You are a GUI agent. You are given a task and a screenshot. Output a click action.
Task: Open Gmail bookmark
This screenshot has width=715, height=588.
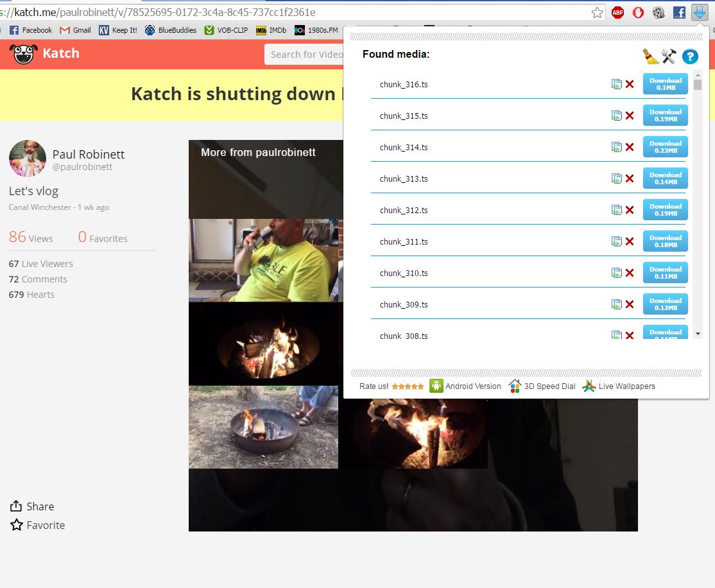pos(75,30)
